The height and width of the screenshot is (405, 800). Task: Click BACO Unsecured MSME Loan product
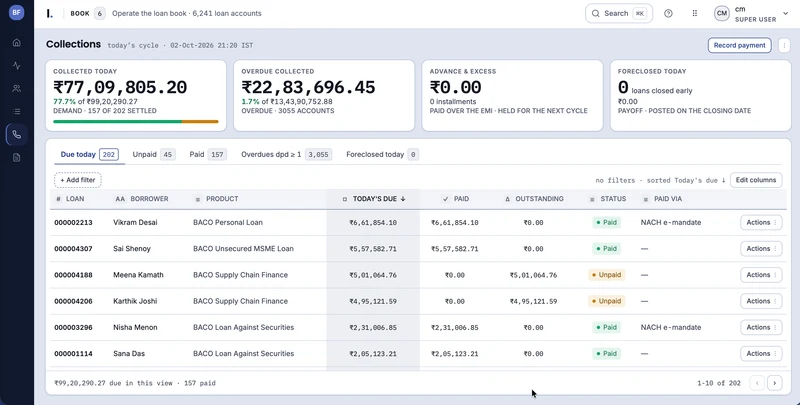point(243,249)
